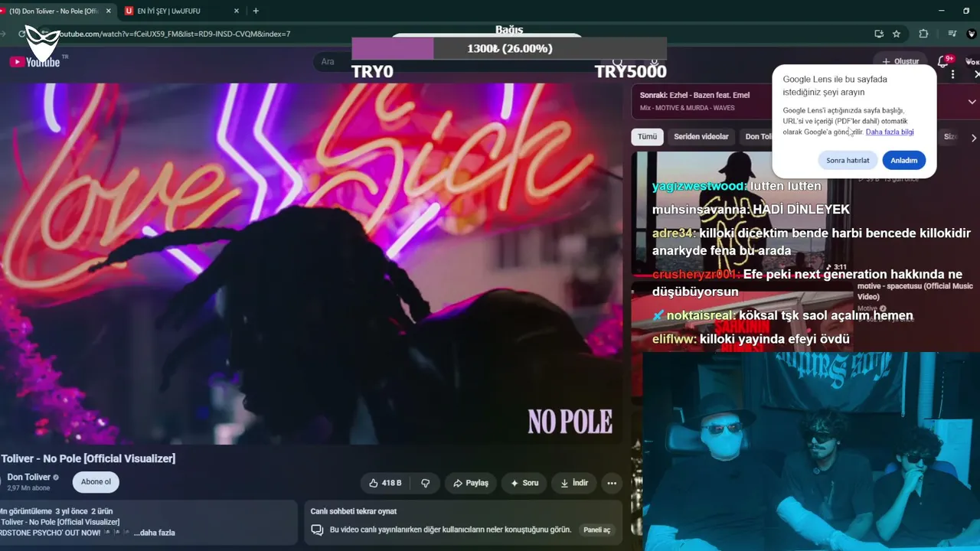Image resolution: width=980 pixels, height=551 pixels.
Task: Click the Canlı sohbeti tekrar oynat heading
Action: tap(354, 511)
